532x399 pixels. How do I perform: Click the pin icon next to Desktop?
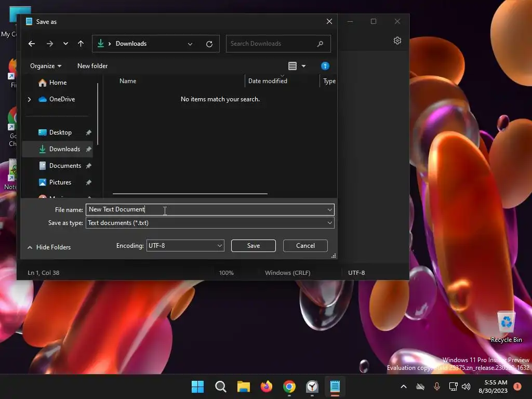88,132
